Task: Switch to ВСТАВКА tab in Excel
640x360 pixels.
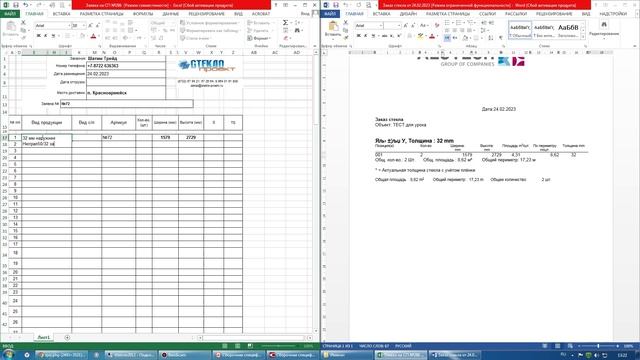Action: pos(61,14)
